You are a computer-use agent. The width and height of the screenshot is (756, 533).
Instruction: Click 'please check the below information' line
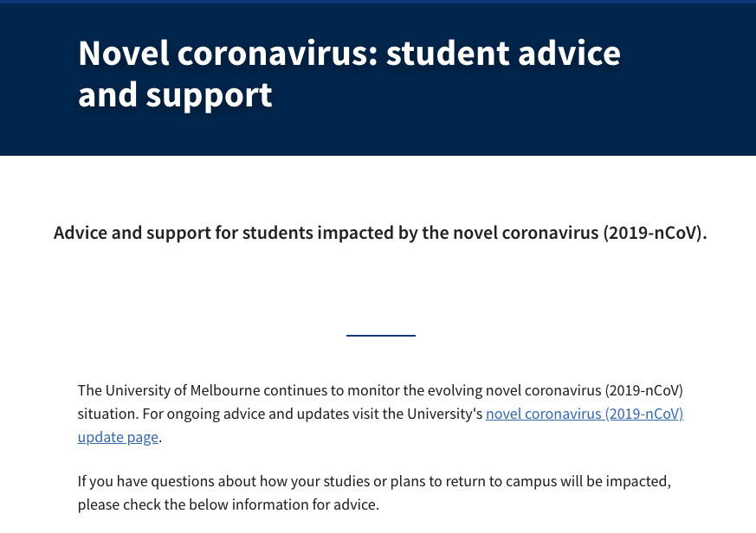pyautogui.click(x=229, y=504)
